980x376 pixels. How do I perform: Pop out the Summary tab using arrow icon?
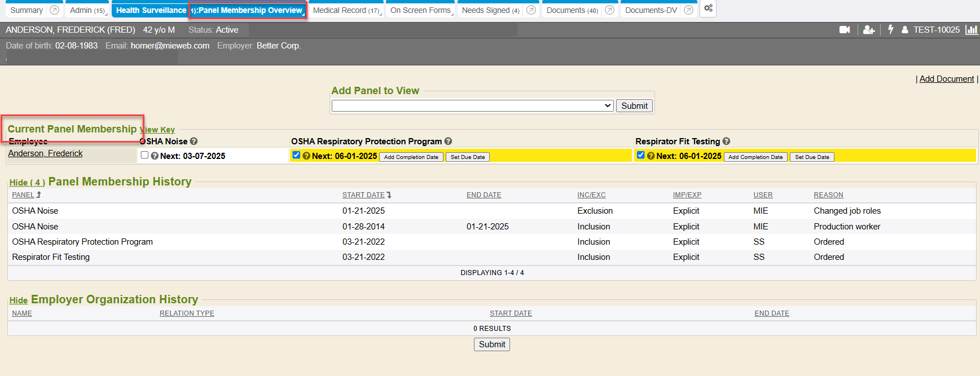point(54,10)
